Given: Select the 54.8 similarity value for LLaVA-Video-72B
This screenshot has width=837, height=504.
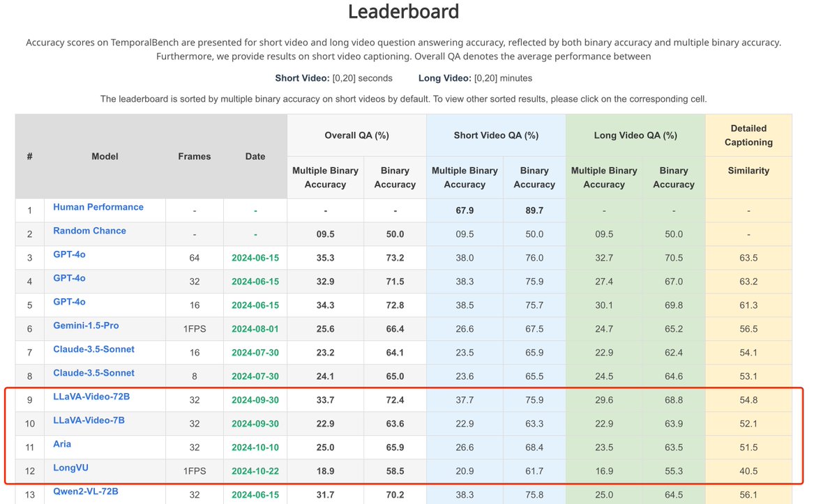Looking at the screenshot, I should (748, 400).
